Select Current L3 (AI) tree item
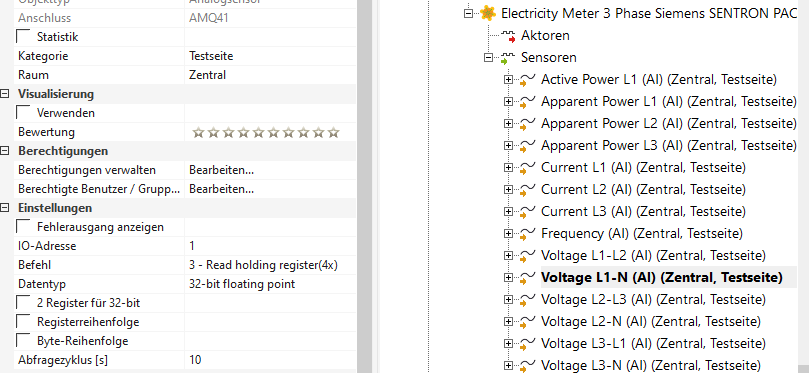809x373 pixels. (x=643, y=211)
